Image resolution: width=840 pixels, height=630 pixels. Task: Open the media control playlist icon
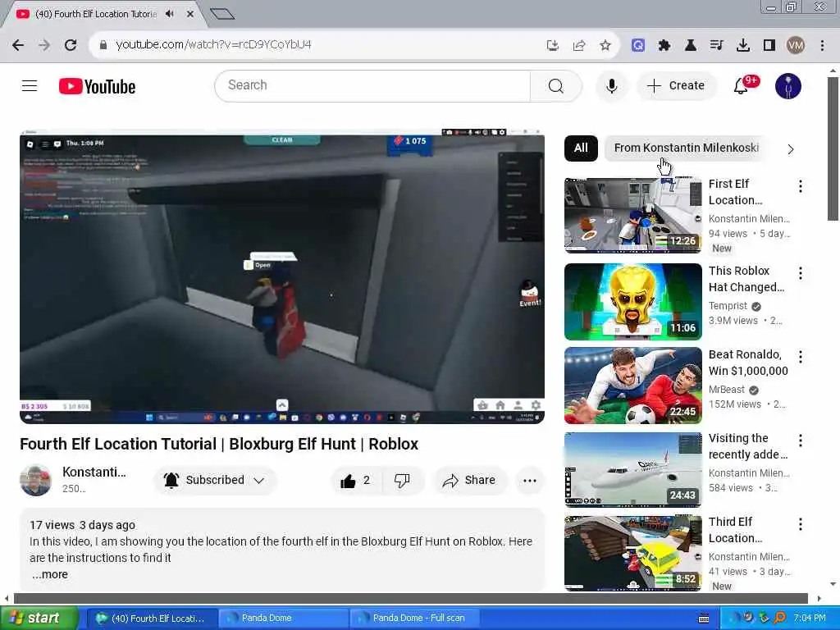[x=717, y=45]
